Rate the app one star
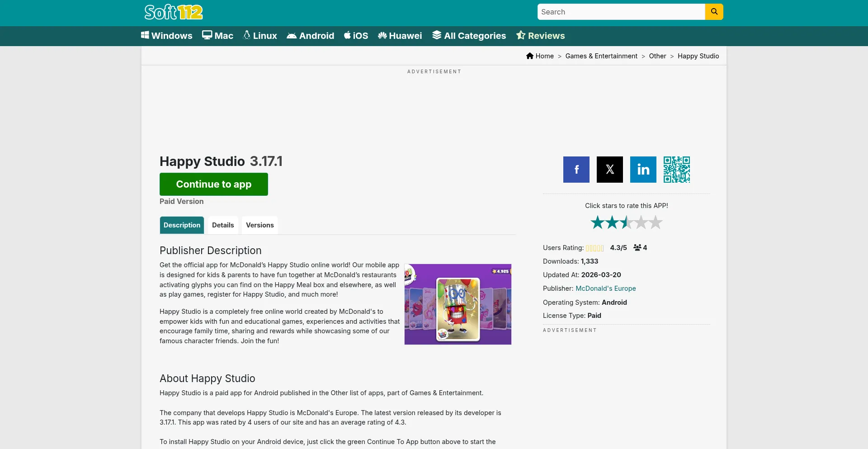 598,222
